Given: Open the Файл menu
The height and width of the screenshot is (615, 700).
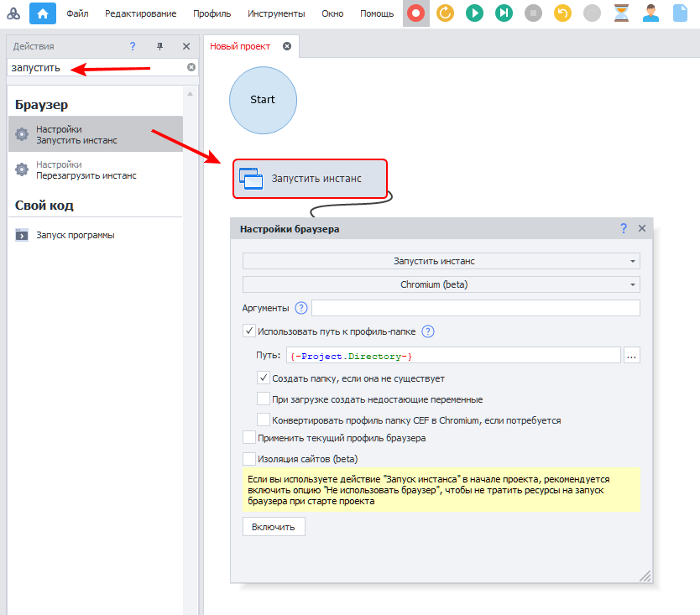Looking at the screenshot, I should coord(78,13).
